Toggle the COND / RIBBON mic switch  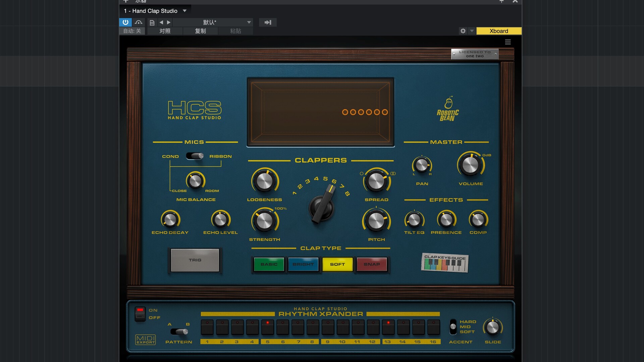pos(195,156)
